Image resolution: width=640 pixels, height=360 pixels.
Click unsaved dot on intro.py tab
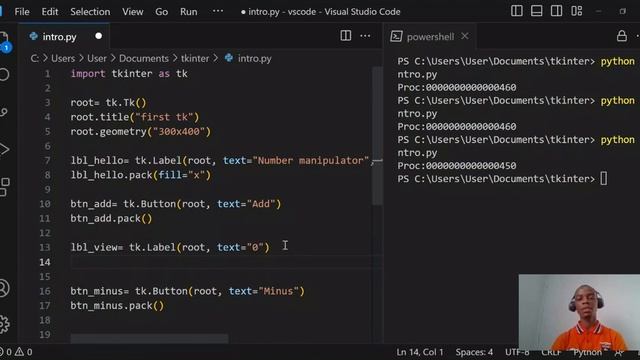(x=98, y=36)
